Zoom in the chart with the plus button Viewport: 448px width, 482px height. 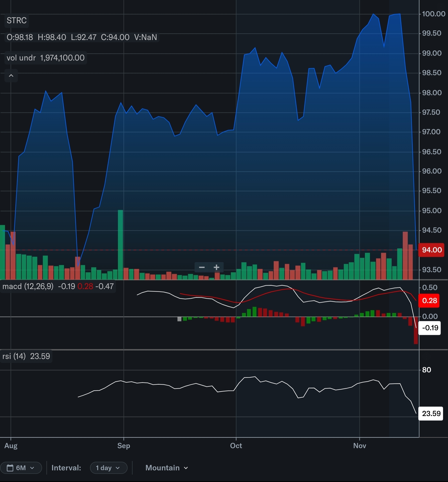coord(216,267)
